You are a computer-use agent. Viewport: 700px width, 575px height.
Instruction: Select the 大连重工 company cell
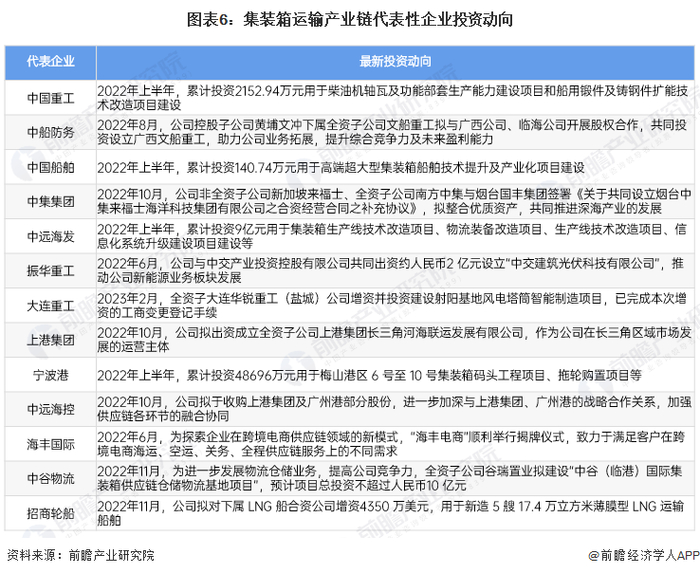pyautogui.click(x=50, y=306)
